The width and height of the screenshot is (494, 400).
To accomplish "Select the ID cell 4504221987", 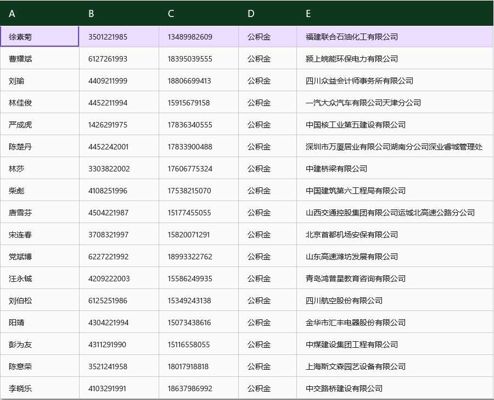I will (119, 213).
